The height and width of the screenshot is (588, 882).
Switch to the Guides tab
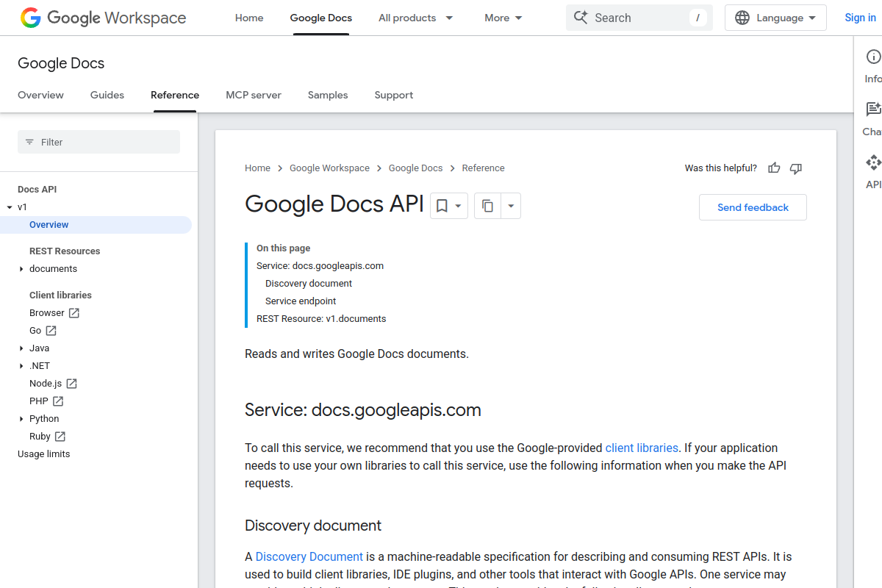[x=107, y=95]
